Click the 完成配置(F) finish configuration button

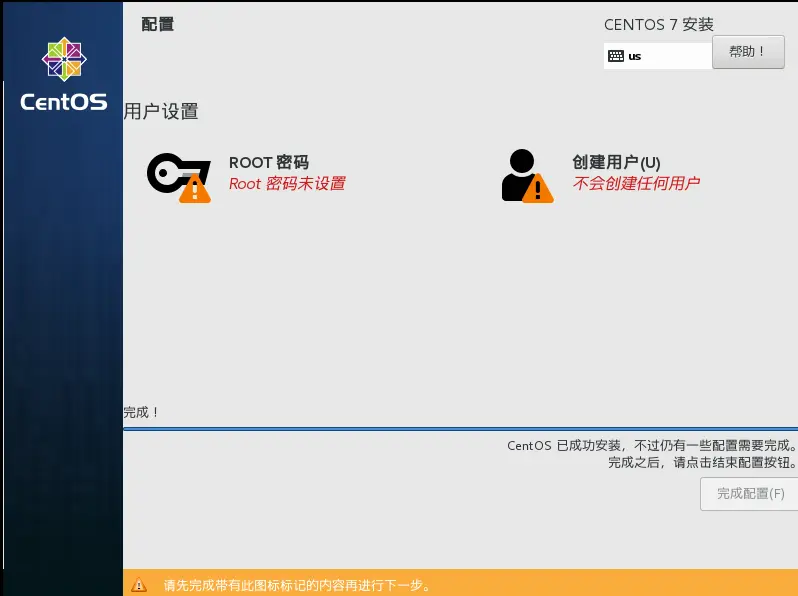[749, 494]
